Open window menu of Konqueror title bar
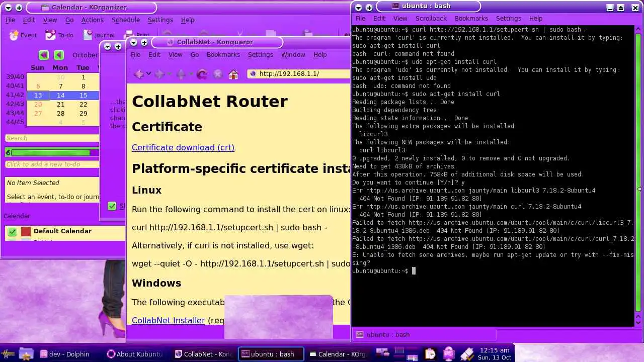This screenshot has width=644, height=362. [x=132, y=43]
